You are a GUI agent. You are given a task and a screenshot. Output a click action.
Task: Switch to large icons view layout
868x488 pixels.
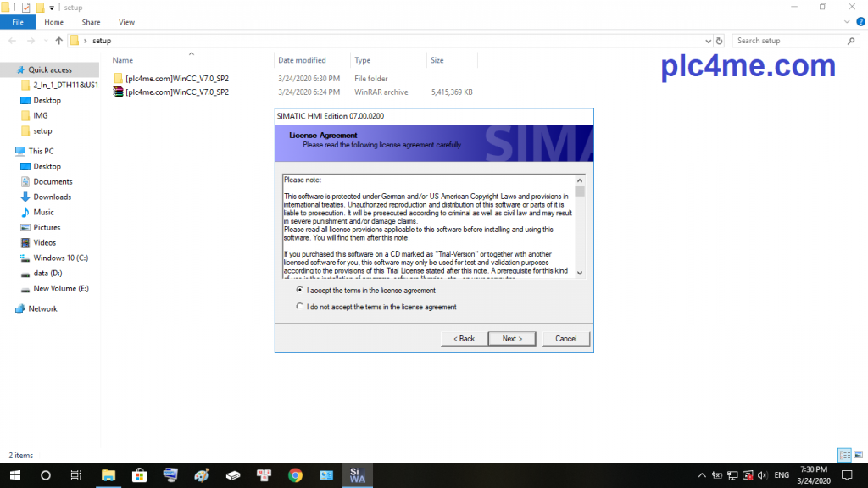point(857,455)
